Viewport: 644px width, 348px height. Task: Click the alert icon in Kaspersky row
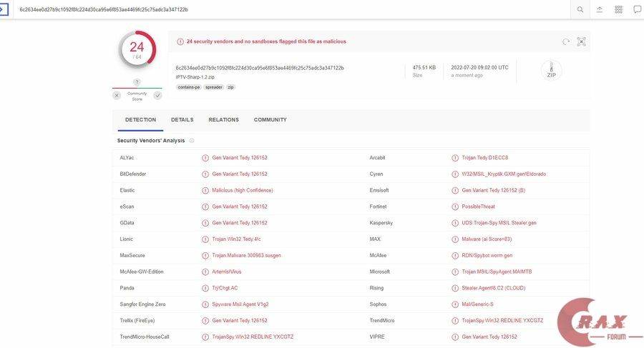tap(455, 223)
